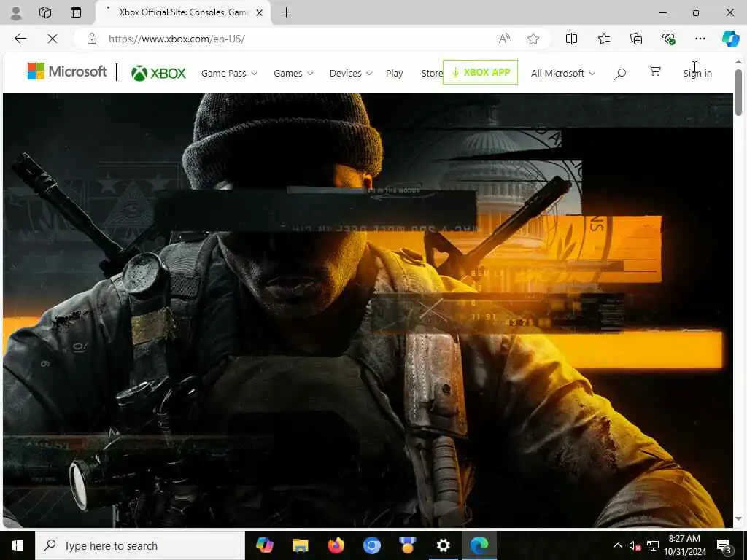Screen dimensions: 747x560
Task: Click taskbar search box
Action: click(140, 545)
